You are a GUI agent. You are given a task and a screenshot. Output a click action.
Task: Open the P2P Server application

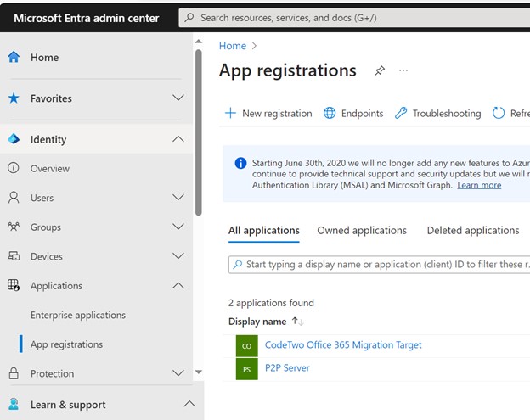(x=287, y=368)
